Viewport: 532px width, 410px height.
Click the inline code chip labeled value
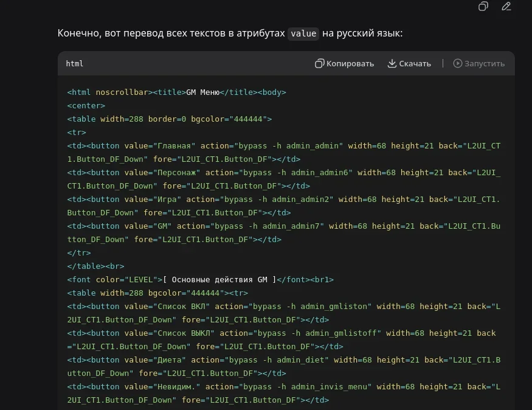tap(303, 33)
